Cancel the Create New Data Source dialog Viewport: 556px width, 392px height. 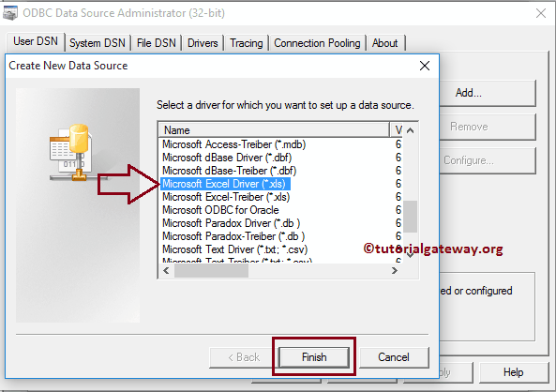click(x=394, y=357)
